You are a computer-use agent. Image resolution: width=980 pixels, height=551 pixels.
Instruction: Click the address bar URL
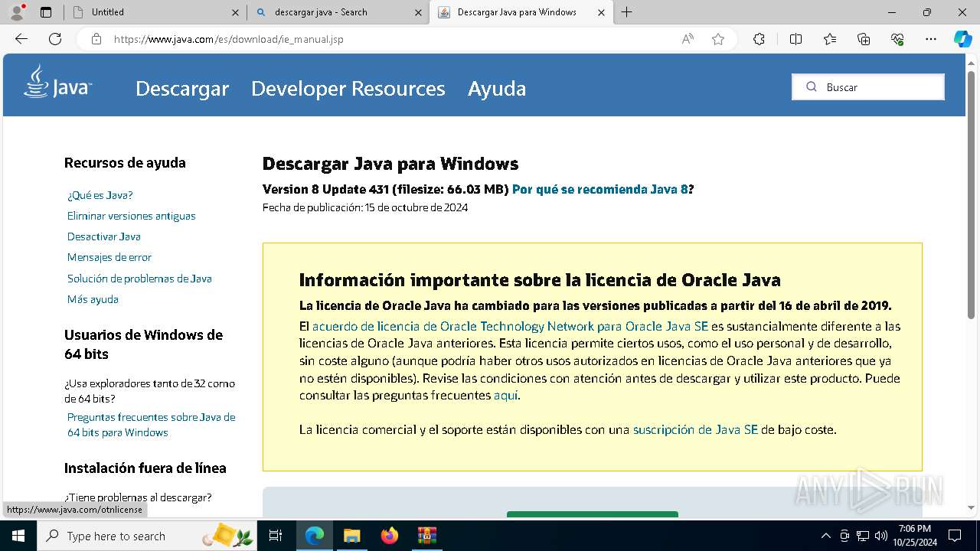coord(228,39)
